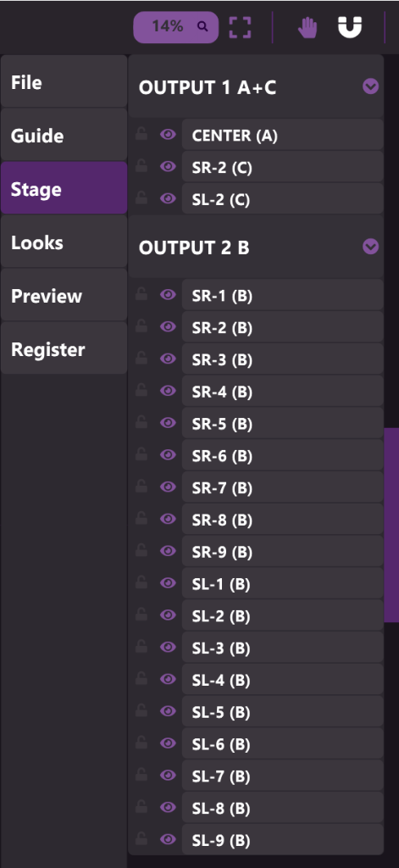
Task: Click the lock icon beside SL-9 (B)
Action: [141, 839]
